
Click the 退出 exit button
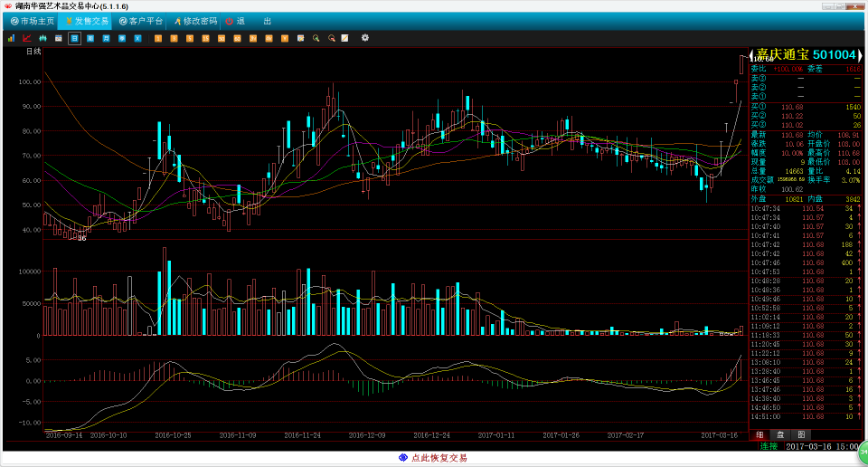[250, 21]
